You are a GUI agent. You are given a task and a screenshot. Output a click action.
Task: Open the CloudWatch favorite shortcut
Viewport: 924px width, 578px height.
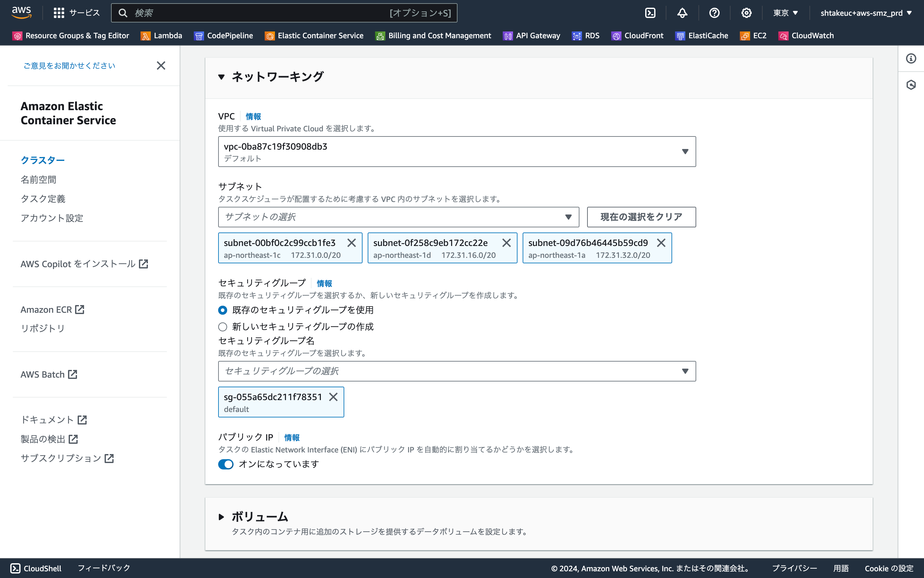coord(806,36)
